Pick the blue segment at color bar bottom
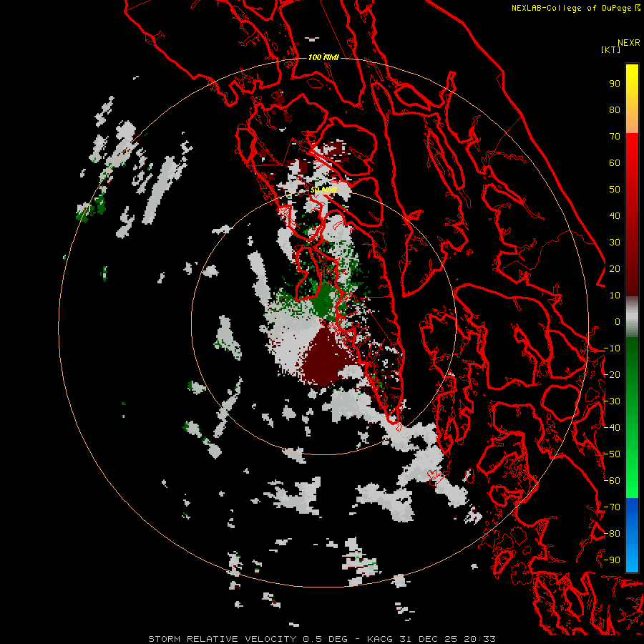The height and width of the screenshot is (644, 644). 632,535
